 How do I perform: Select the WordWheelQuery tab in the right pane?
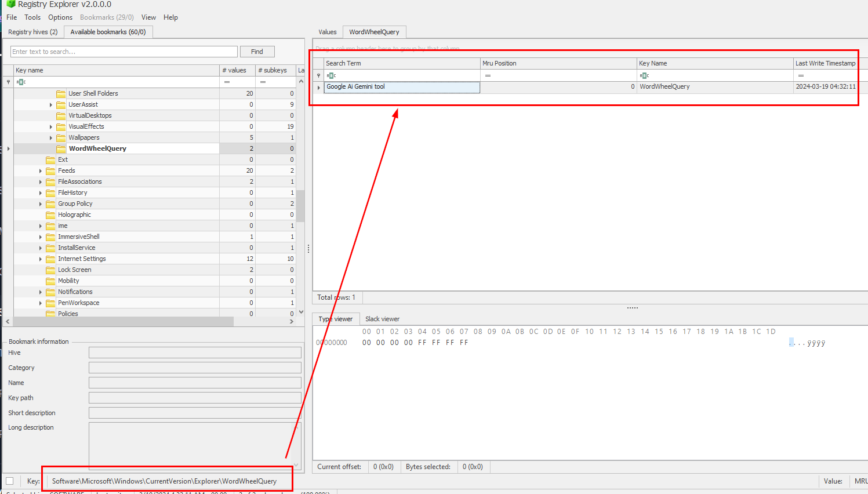coord(374,32)
